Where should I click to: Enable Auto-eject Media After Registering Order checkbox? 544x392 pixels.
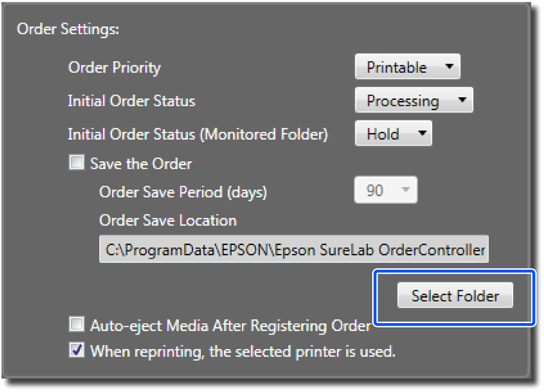coord(77,325)
